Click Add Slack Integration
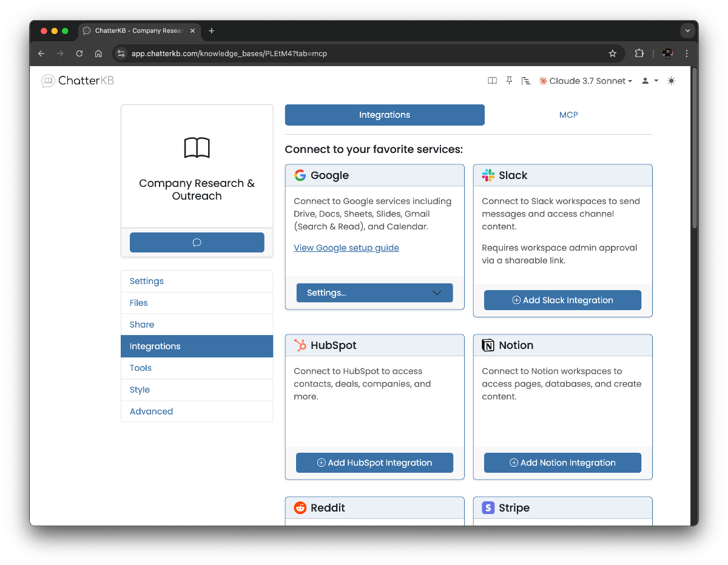 point(562,300)
